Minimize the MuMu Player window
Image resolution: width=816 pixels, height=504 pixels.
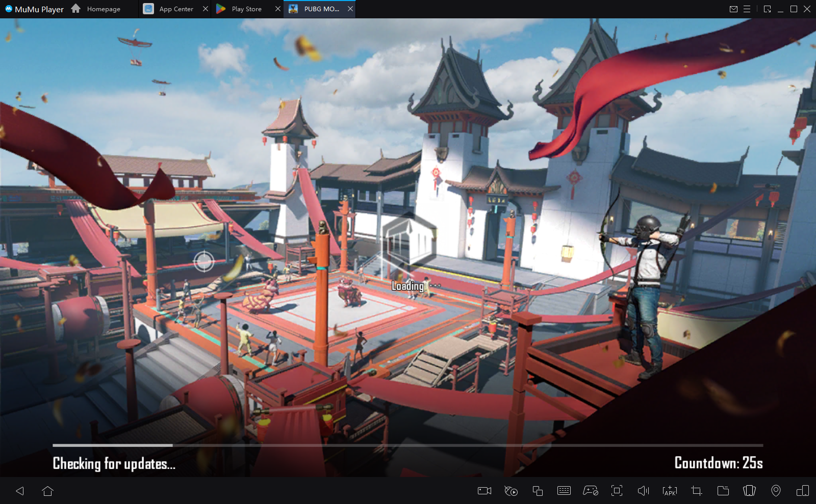(x=780, y=9)
